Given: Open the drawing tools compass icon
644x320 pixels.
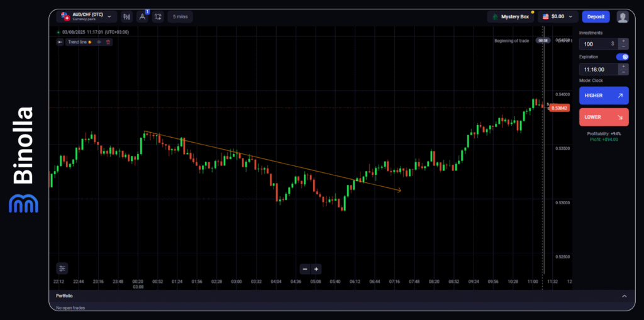Looking at the screenshot, I should pyautogui.click(x=142, y=16).
